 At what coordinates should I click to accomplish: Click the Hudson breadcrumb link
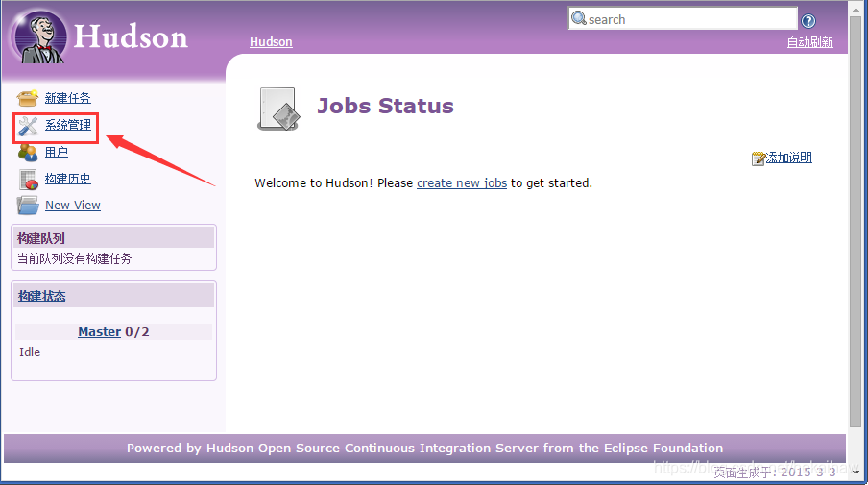271,42
